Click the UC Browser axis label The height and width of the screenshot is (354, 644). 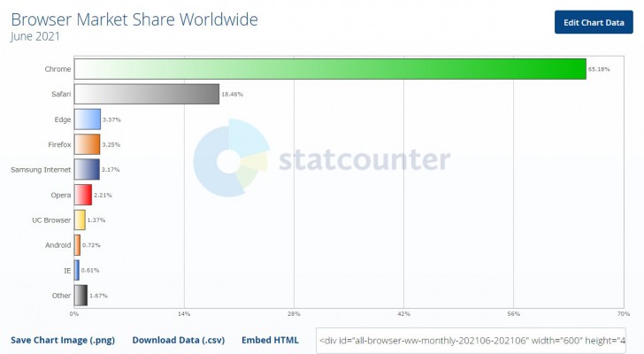click(x=51, y=220)
